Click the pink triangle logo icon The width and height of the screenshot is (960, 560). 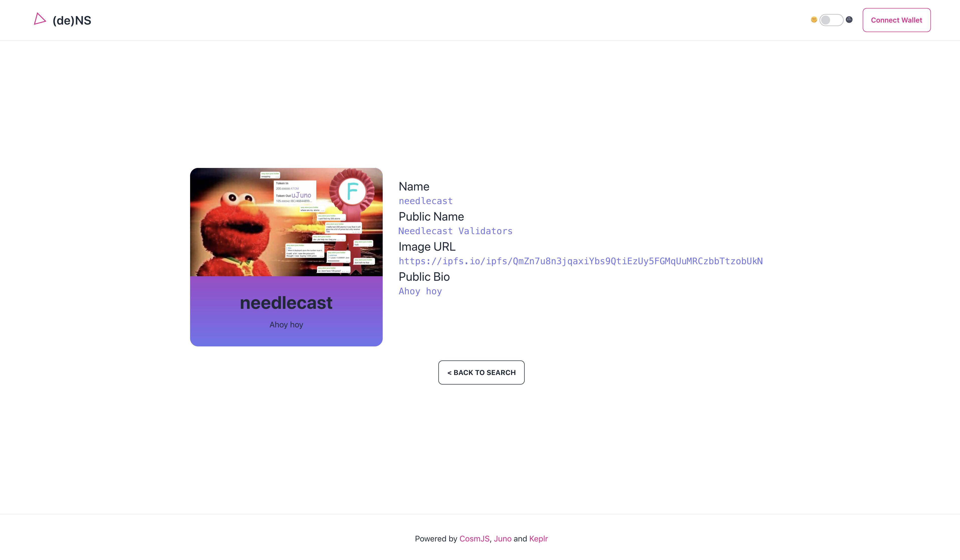40,19
